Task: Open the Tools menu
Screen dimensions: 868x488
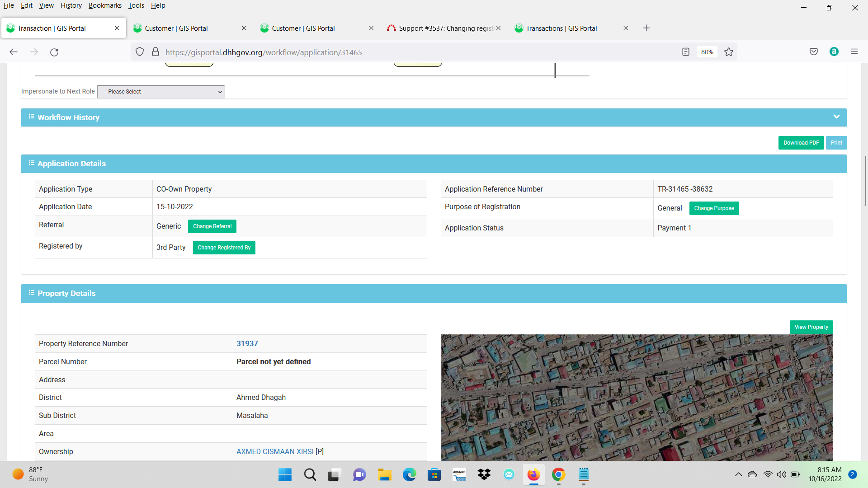Action: [136, 5]
